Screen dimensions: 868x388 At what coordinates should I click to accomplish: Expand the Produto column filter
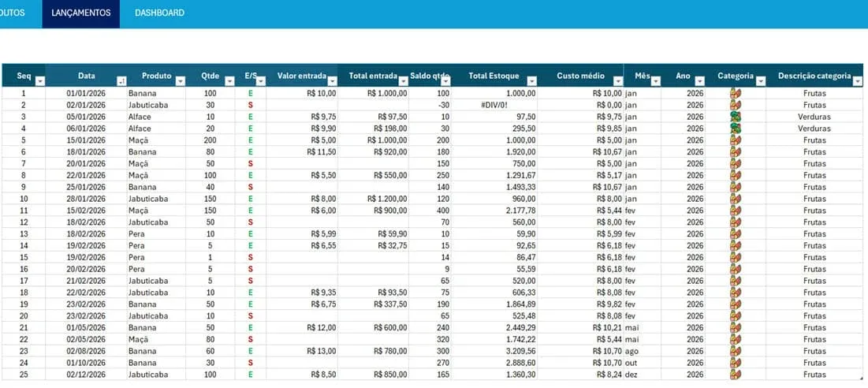[x=180, y=81]
